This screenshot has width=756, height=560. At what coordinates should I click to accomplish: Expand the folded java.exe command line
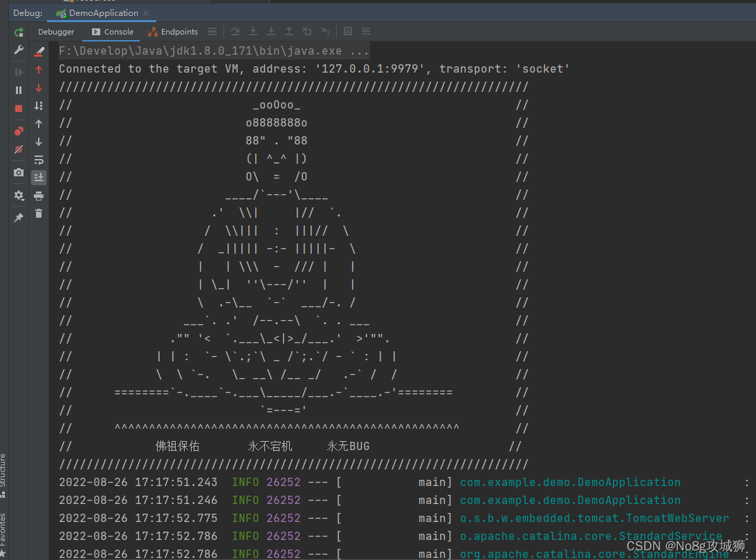pyautogui.click(x=214, y=50)
